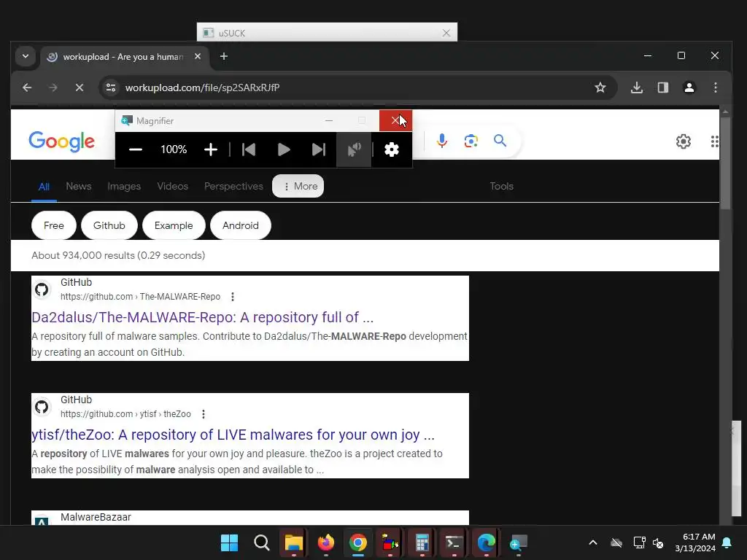Open Chrome downloads
This screenshot has width=747, height=560.
636,87
